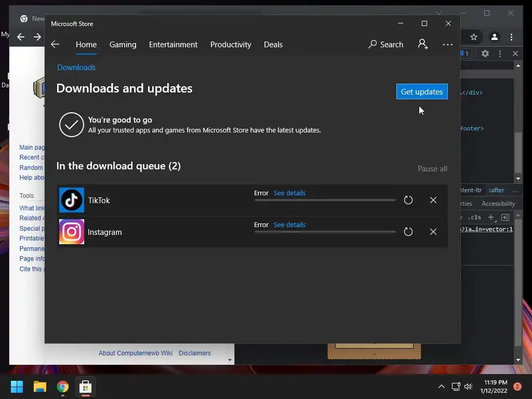Open the Home tab in Store
Image resolution: width=532 pixels, height=399 pixels.
[86, 45]
